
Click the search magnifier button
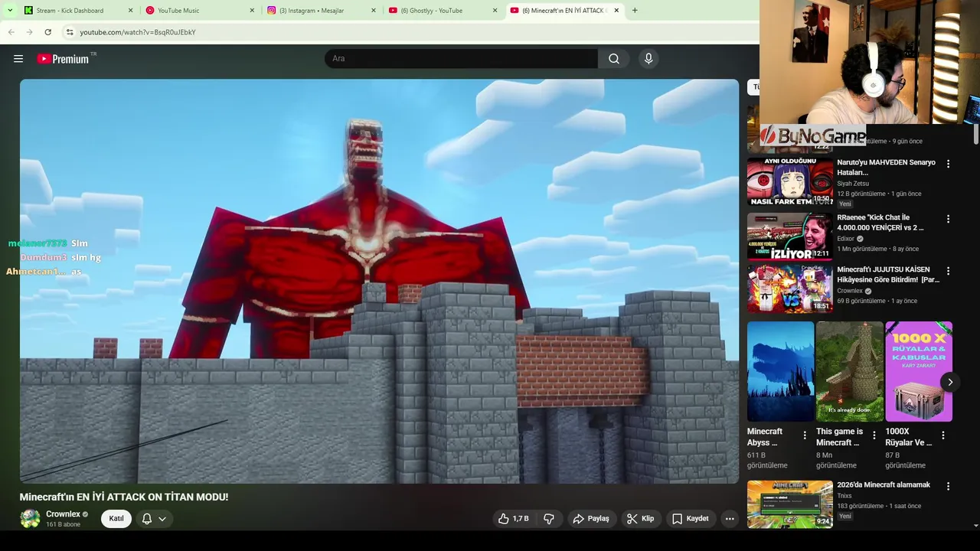tap(614, 59)
